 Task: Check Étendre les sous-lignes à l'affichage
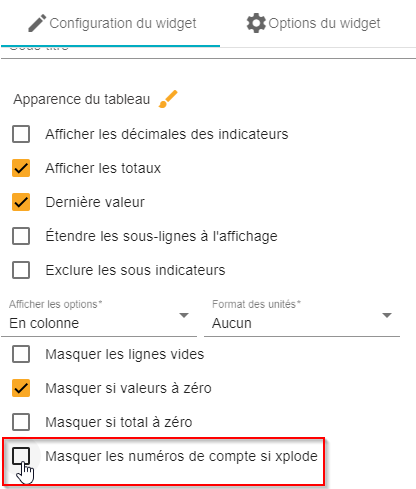[21, 236]
